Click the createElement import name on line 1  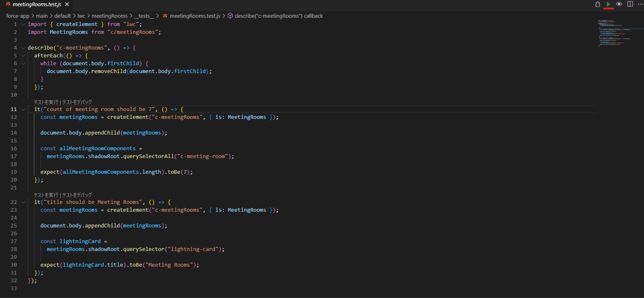click(77, 24)
